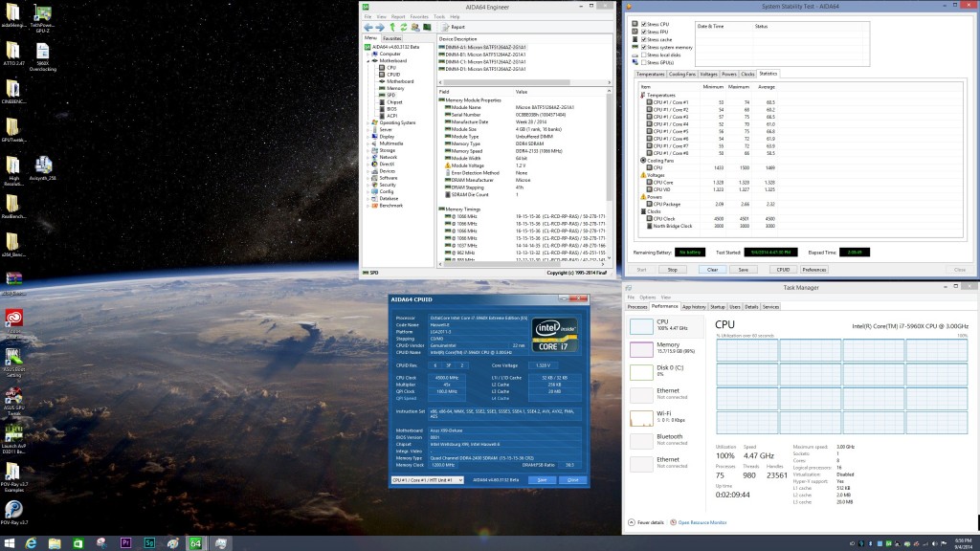
Task: Collapse details via Fewer details in Task Manager
Action: 646,522
